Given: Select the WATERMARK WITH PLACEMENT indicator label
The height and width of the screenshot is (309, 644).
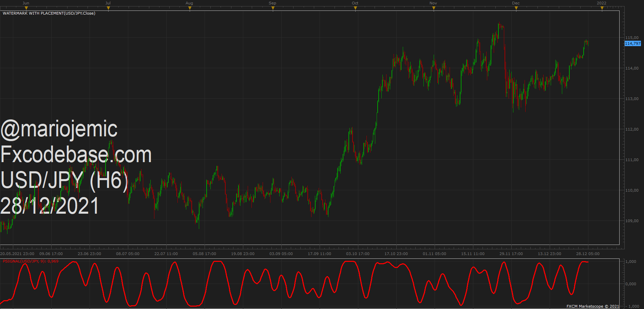Looking at the screenshot, I should click(x=49, y=13).
